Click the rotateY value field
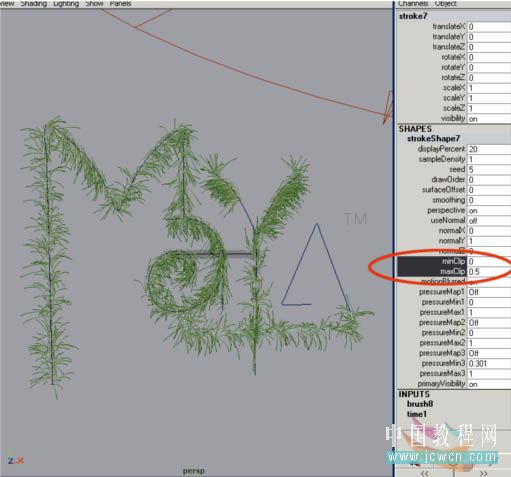The width and height of the screenshot is (511, 477). coord(489,67)
